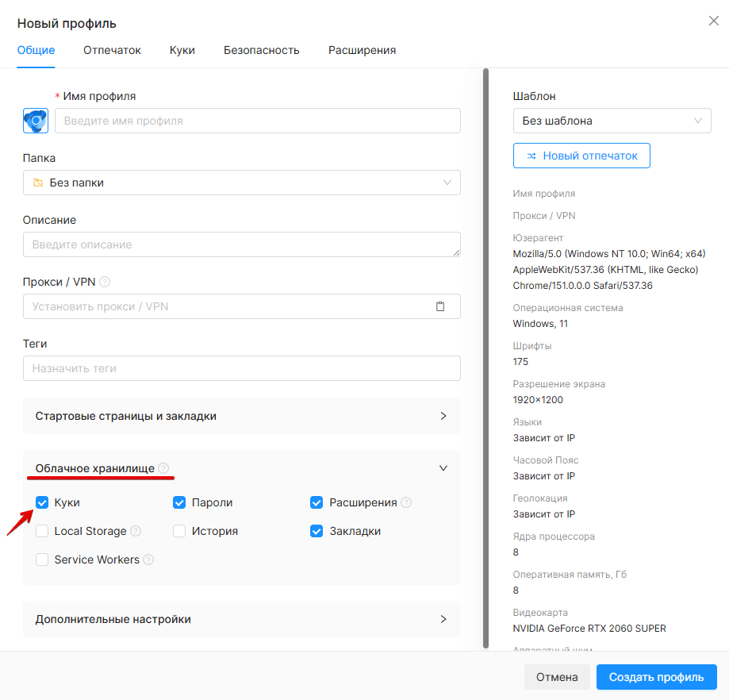Enable the Service Workers checkbox
Image resolution: width=729 pixels, height=700 pixels.
coord(42,560)
